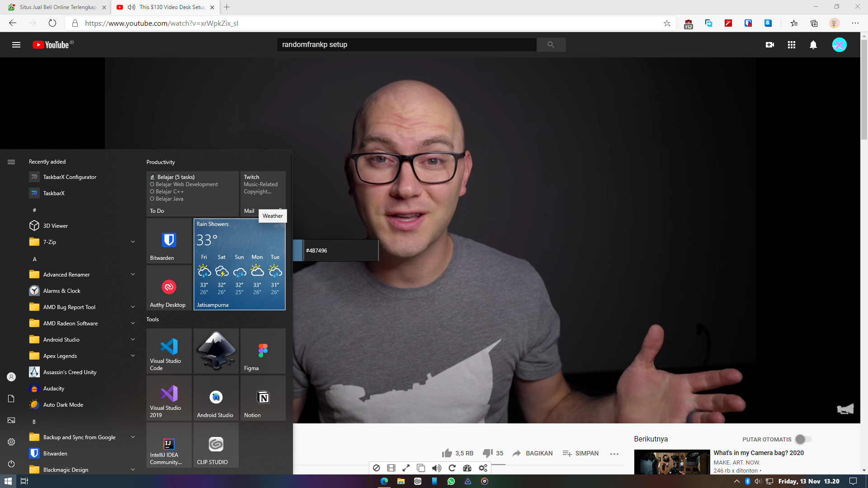Screen dimensions: 868x488
Task: Click the expand arrows icon in video toolbar
Action: click(406, 468)
